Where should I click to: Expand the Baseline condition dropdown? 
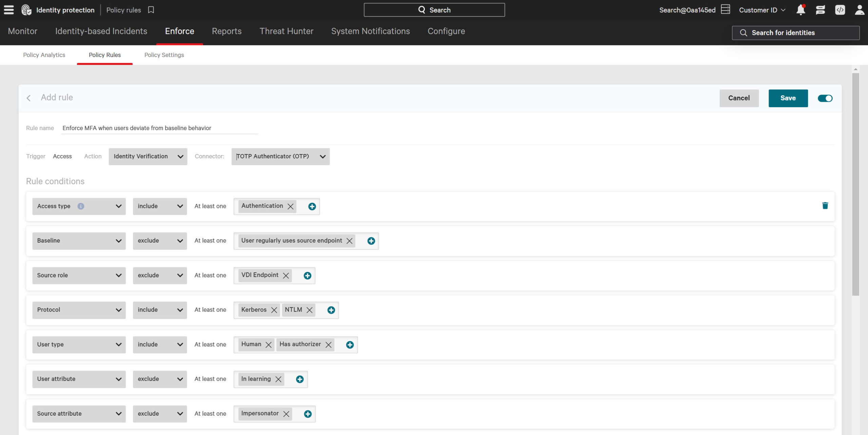point(79,241)
